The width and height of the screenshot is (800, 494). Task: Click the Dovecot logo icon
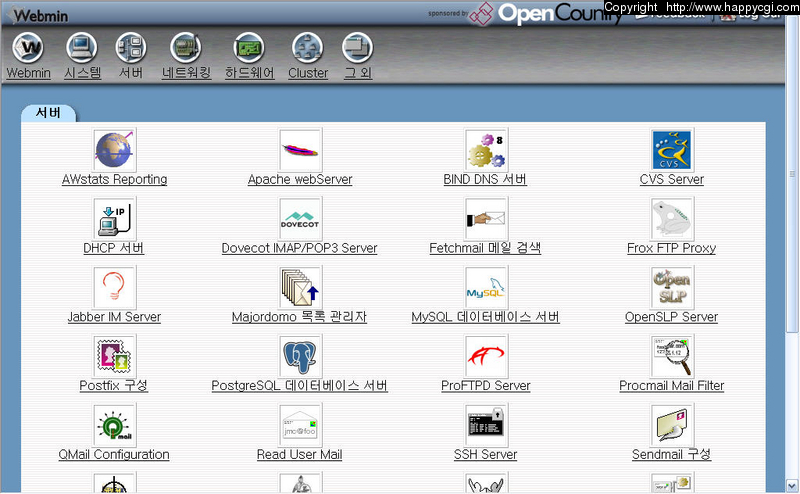click(300, 219)
